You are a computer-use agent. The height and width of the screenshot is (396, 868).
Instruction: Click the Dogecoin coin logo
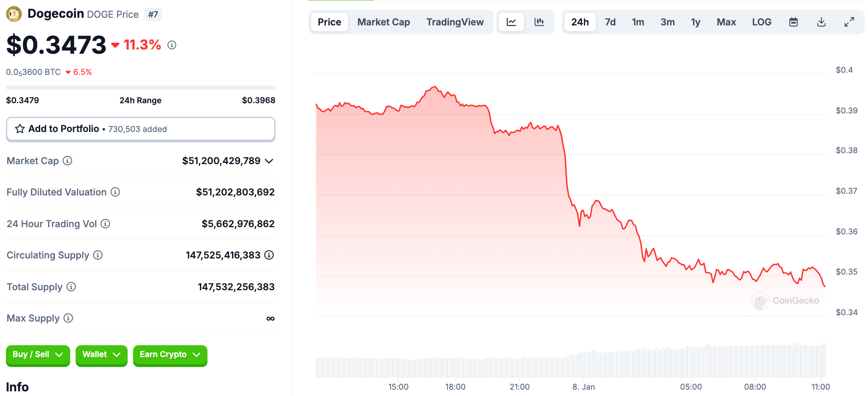(x=14, y=14)
